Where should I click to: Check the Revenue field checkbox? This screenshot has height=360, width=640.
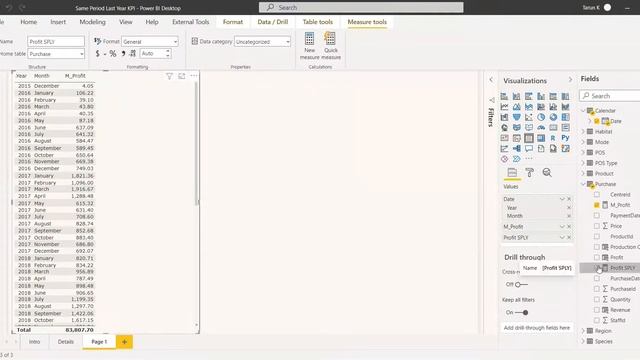coord(597,310)
